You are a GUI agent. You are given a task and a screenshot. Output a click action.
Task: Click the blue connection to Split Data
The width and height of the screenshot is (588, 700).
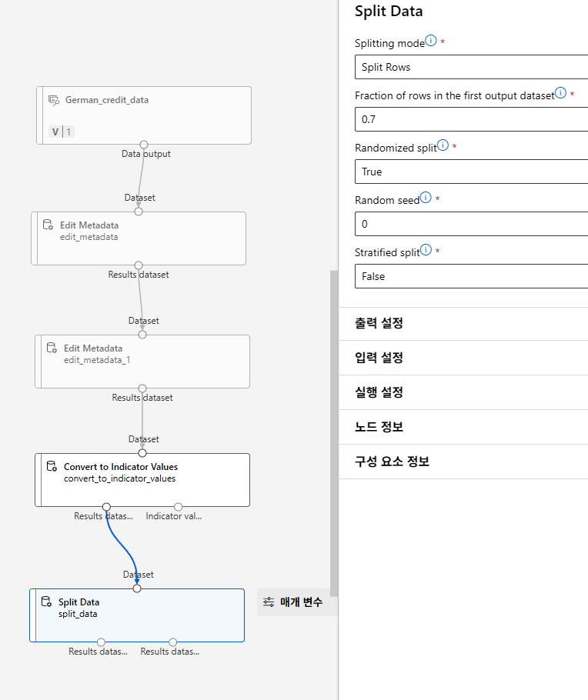(122, 548)
